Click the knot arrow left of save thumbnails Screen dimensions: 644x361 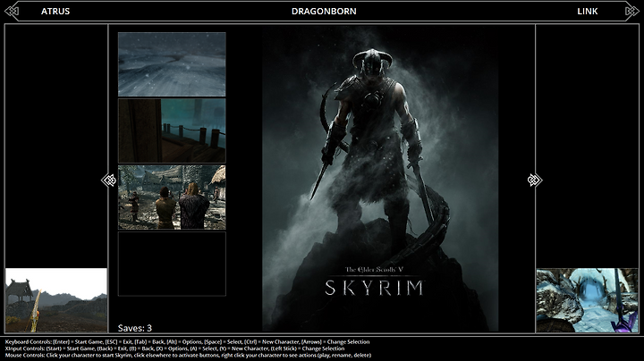(x=109, y=180)
